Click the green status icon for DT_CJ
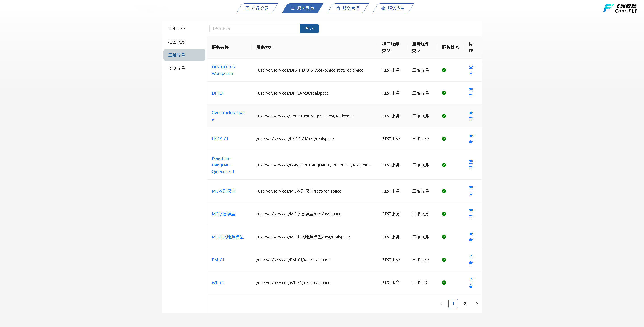The image size is (644, 327). (x=444, y=93)
